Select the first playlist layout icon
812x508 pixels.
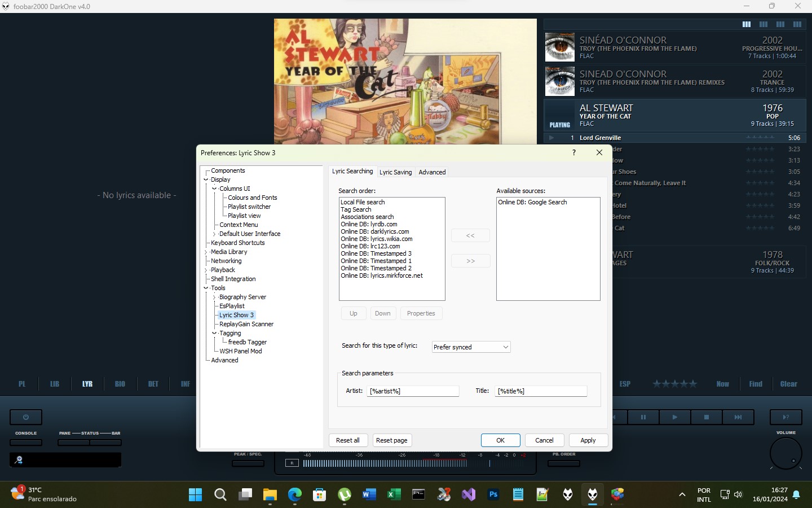[x=746, y=24]
